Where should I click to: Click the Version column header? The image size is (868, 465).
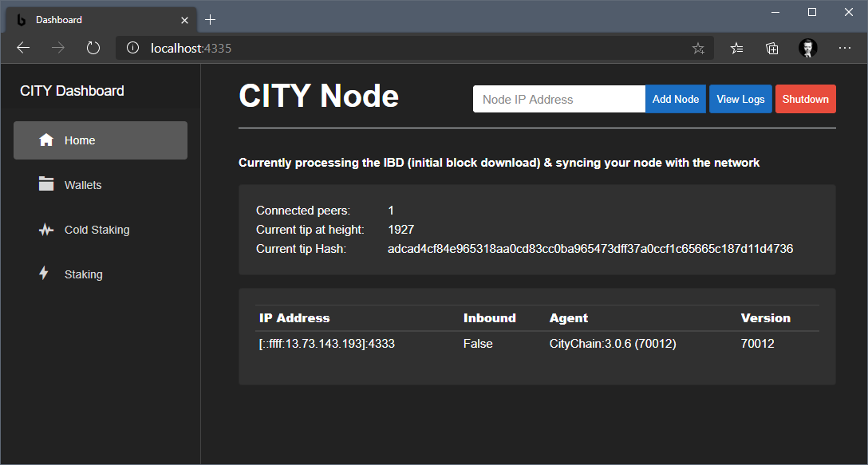[766, 317]
